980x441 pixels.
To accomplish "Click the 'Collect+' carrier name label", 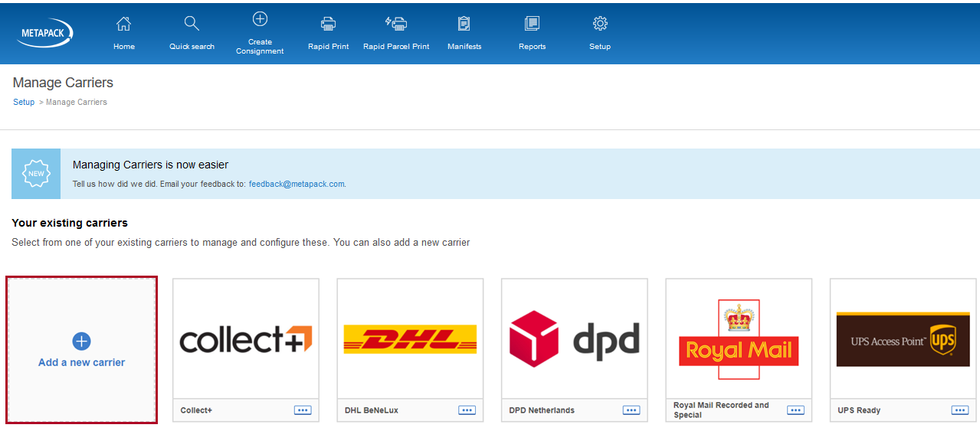I will coord(196,410).
